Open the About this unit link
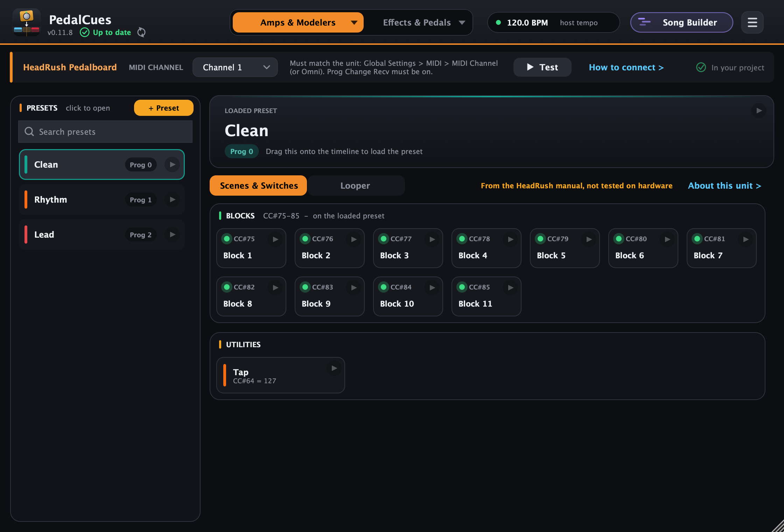784x532 pixels. point(724,185)
